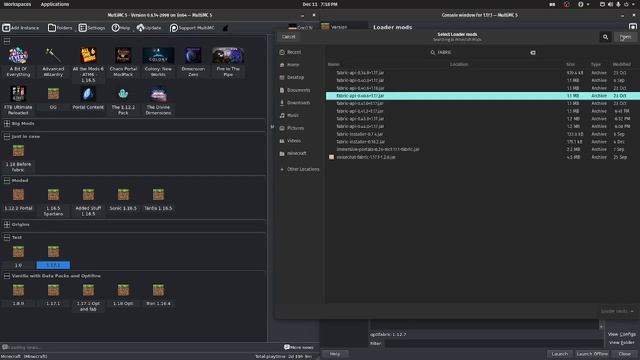Click Launch in console window

560,354
